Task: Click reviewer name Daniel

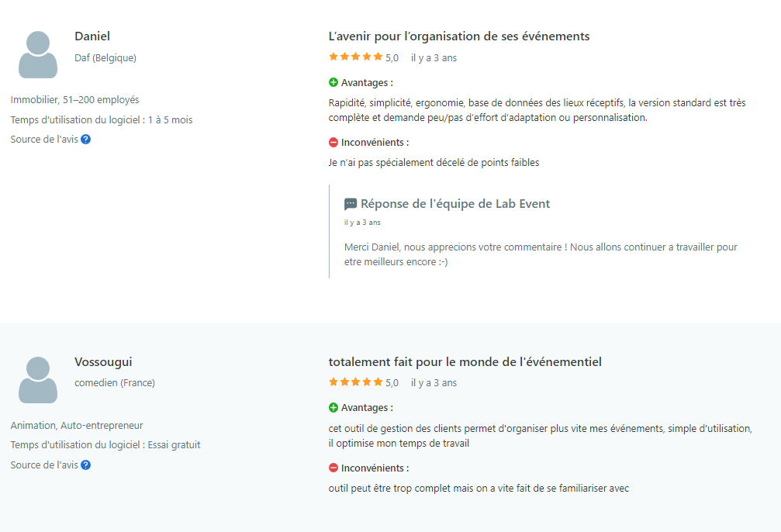Action: click(x=92, y=36)
